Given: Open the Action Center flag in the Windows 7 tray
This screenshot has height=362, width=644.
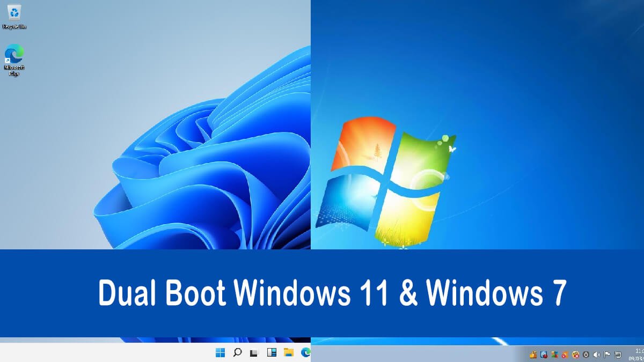Looking at the screenshot, I should (x=607, y=354).
